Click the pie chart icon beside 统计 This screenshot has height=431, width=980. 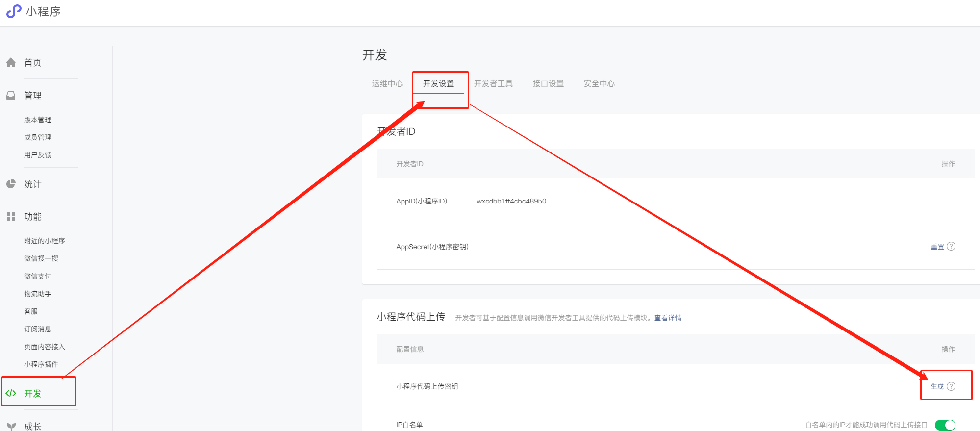[11, 184]
